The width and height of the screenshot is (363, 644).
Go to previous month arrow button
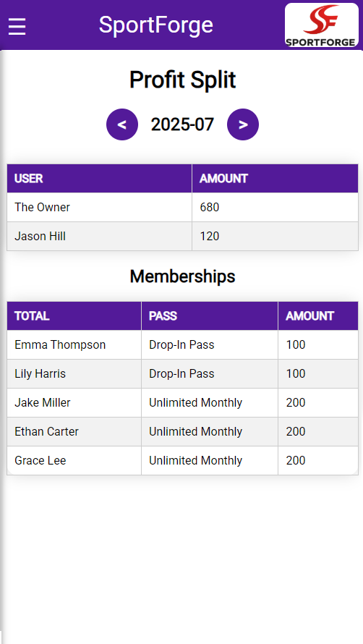122,124
